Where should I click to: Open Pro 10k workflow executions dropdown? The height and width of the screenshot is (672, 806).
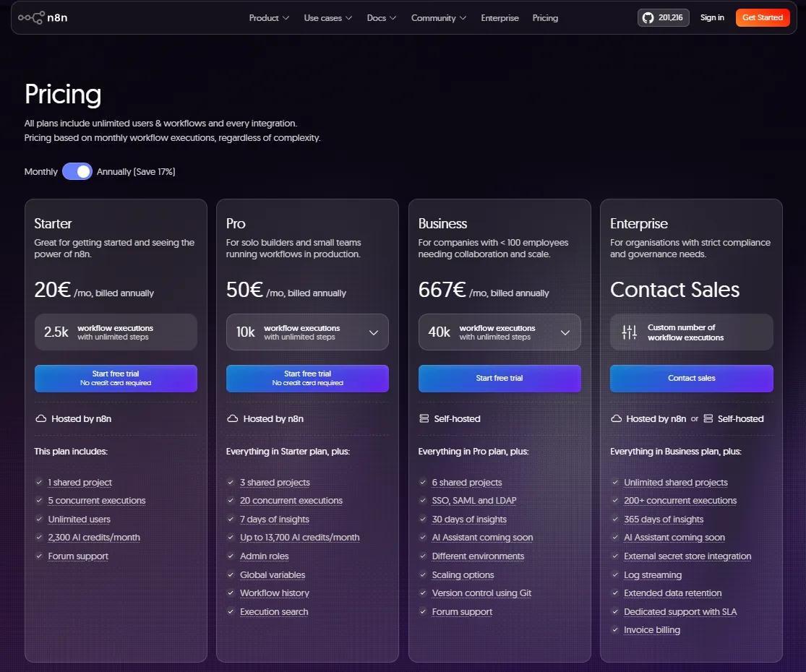click(x=307, y=332)
